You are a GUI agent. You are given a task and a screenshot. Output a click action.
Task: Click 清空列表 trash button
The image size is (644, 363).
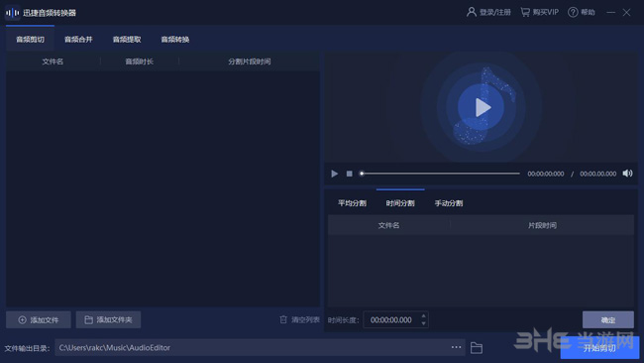click(x=300, y=319)
